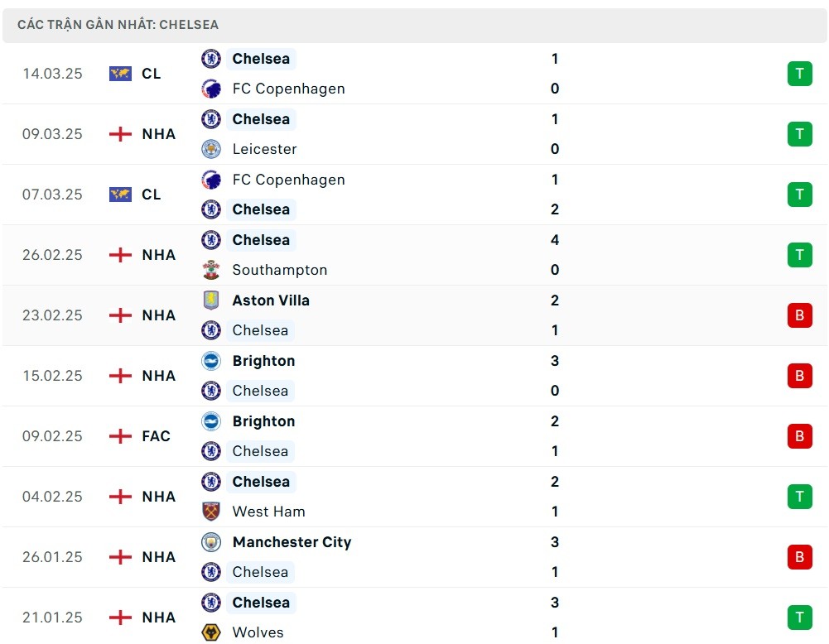Open the Wolves team link

click(x=258, y=632)
